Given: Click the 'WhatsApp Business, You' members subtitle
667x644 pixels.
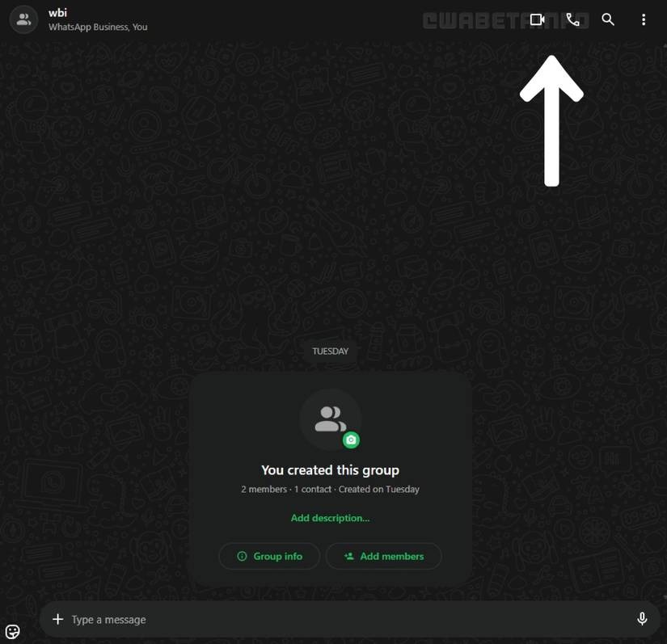Looking at the screenshot, I should [x=98, y=27].
